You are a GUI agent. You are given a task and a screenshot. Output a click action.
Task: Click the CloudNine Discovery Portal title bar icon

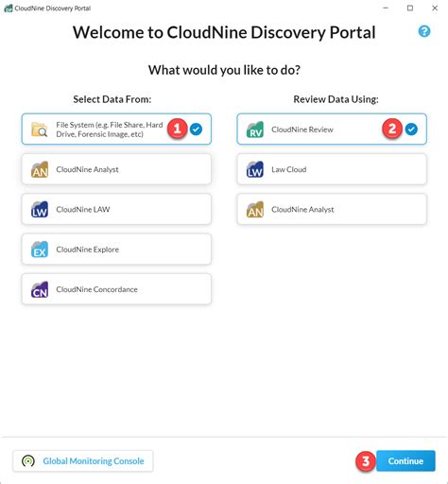tap(9, 9)
